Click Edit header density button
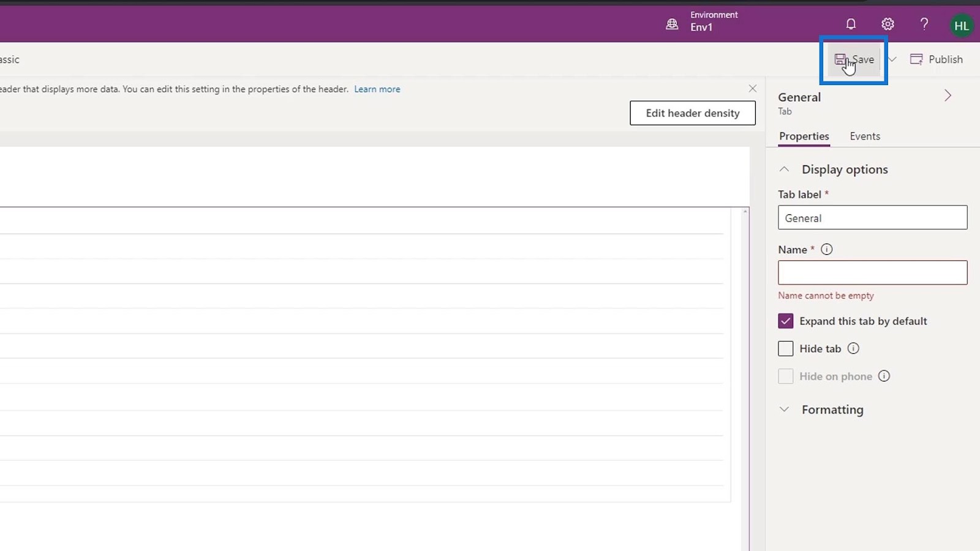 pos(693,113)
